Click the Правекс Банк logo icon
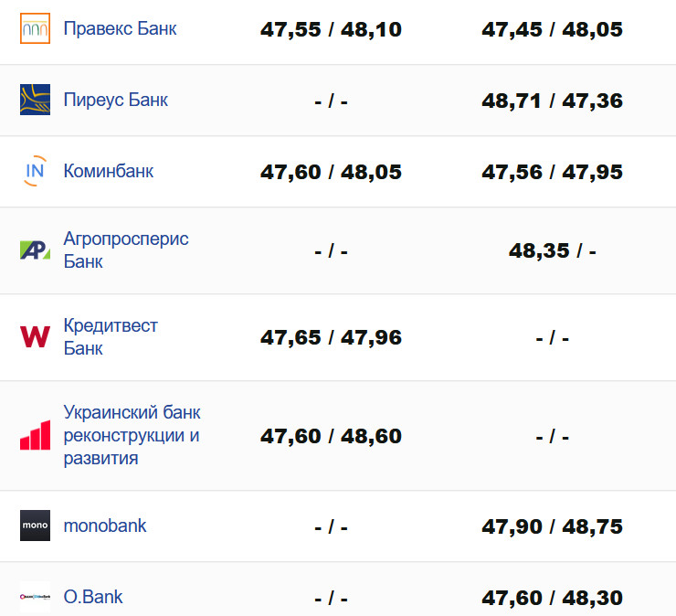676x616 pixels. 35,29
